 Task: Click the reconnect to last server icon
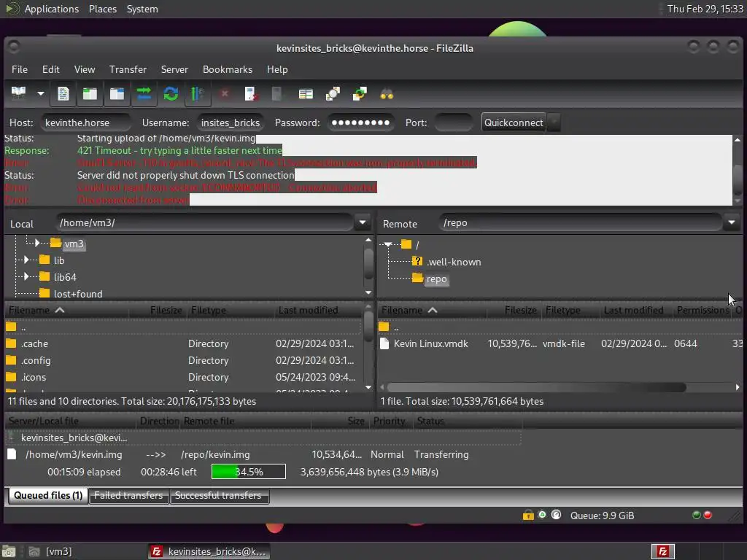(x=276, y=94)
